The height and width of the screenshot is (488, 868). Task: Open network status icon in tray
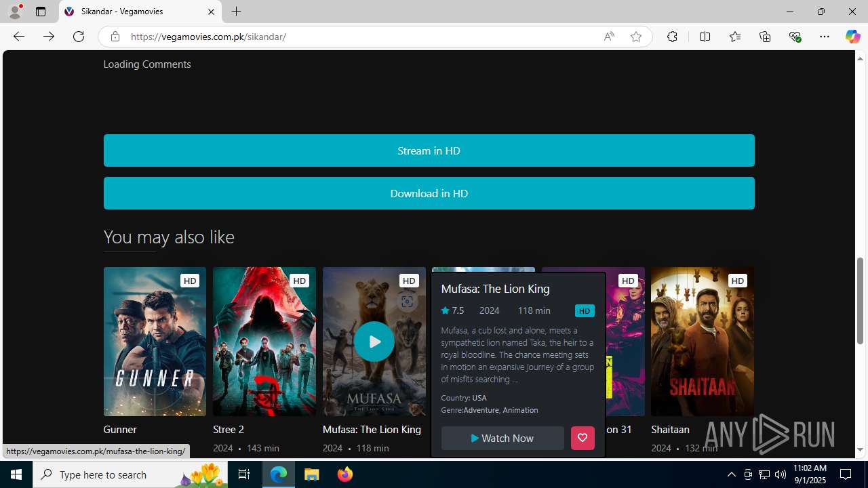pyautogui.click(x=764, y=474)
